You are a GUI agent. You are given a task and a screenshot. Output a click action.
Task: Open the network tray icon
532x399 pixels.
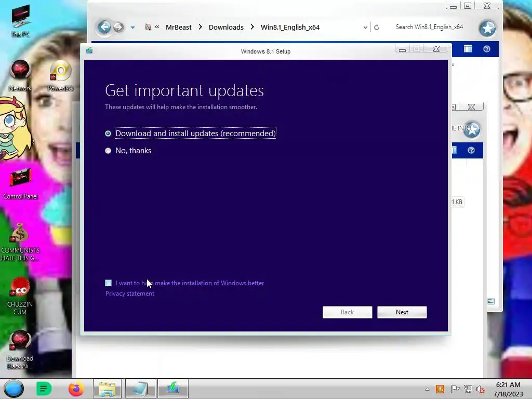point(468,389)
